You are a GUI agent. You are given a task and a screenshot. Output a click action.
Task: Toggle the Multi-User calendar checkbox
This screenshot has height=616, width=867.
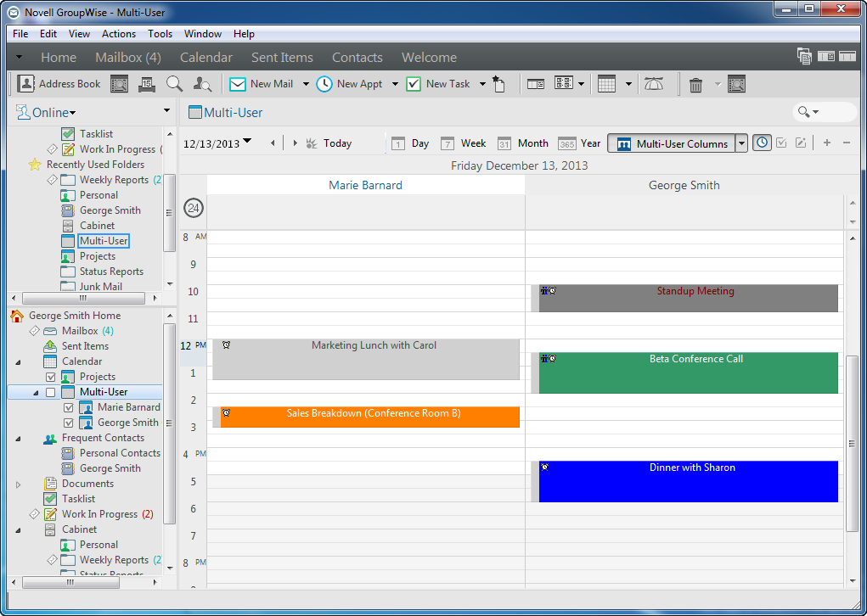pos(51,392)
